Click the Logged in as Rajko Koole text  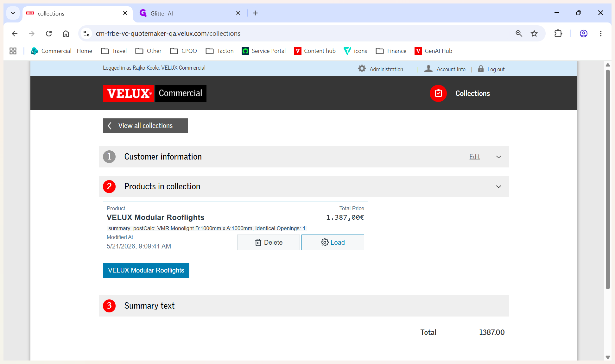[x=154, y=68]
